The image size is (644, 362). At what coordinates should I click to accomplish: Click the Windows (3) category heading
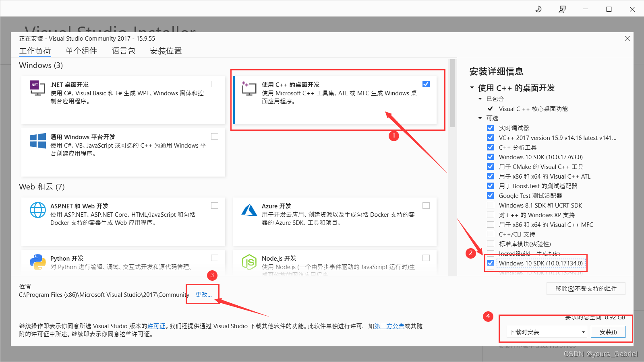click(x=41, y=65)
